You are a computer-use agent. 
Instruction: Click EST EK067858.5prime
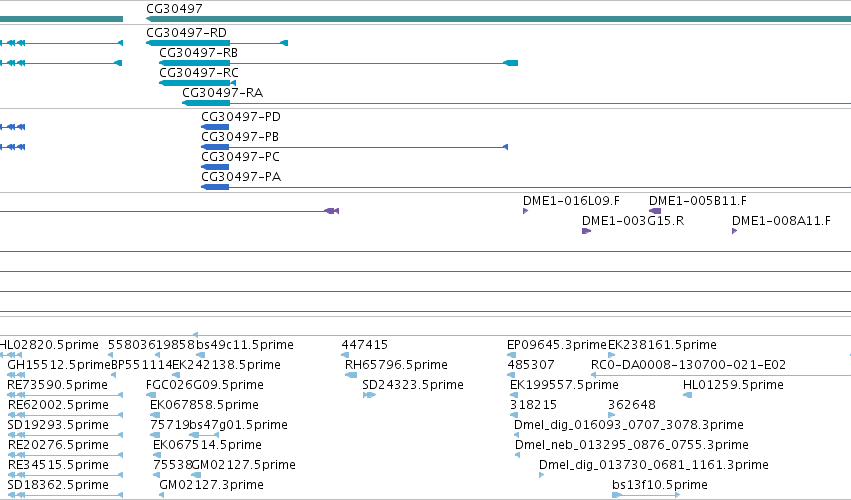tap(204, 405)
